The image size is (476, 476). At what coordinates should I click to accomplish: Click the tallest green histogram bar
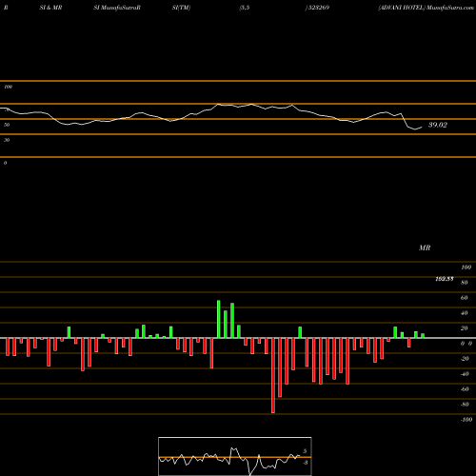(x=219, y=319)
